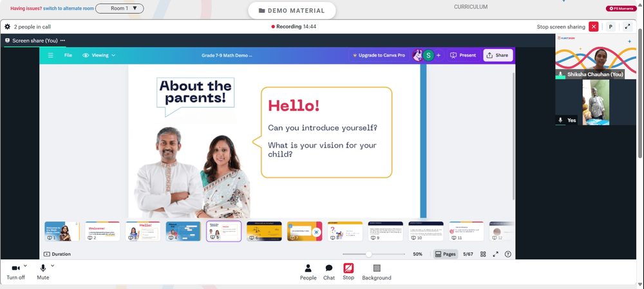Open the CURRICULUM tab
The image size is (644, 289).
[471, 7]
